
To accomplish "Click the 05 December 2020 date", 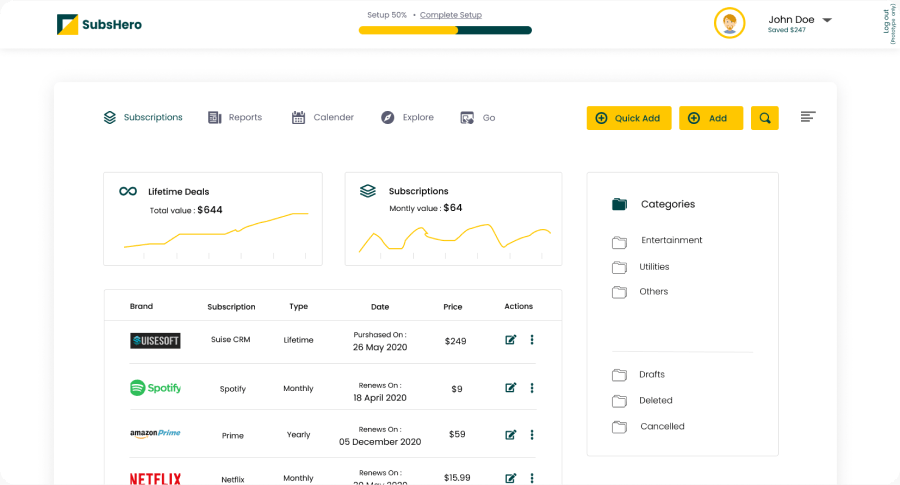I will (380, 442).
